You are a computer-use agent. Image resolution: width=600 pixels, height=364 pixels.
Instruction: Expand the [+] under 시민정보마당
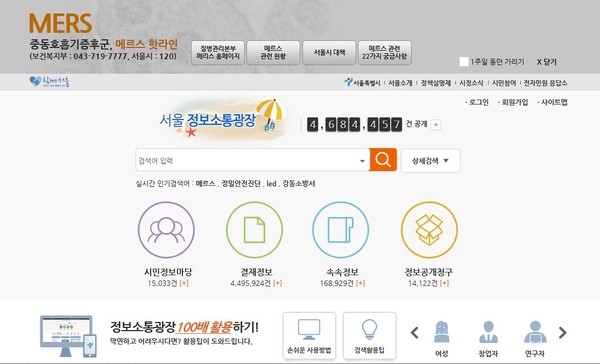[184, 283]
